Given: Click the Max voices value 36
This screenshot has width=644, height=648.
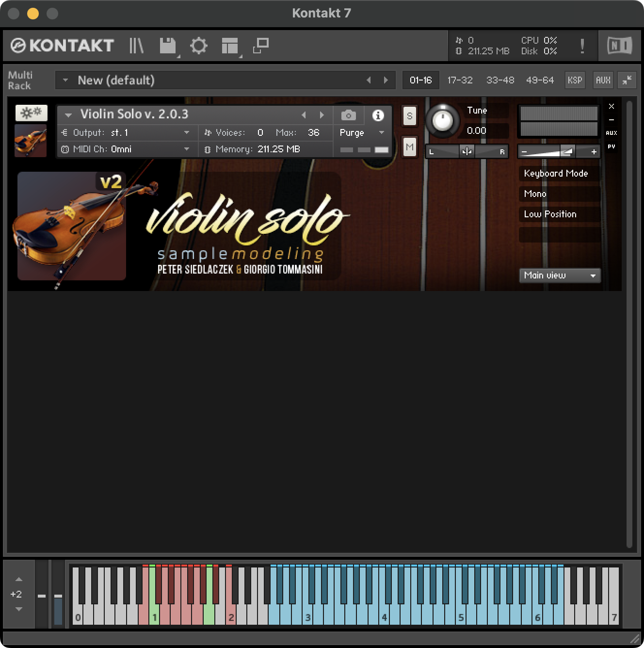Looking at the screenshot, I should click(x=314, y=132).
